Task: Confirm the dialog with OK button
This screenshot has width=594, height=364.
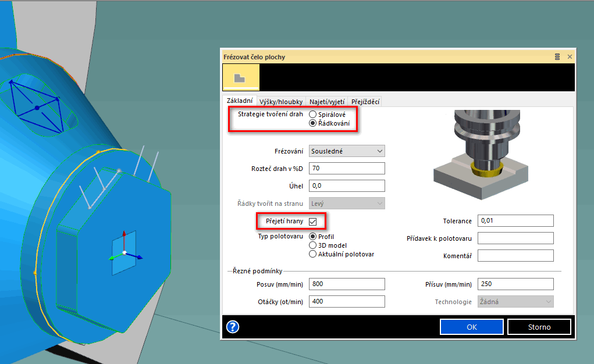Action: coord(471,327)
